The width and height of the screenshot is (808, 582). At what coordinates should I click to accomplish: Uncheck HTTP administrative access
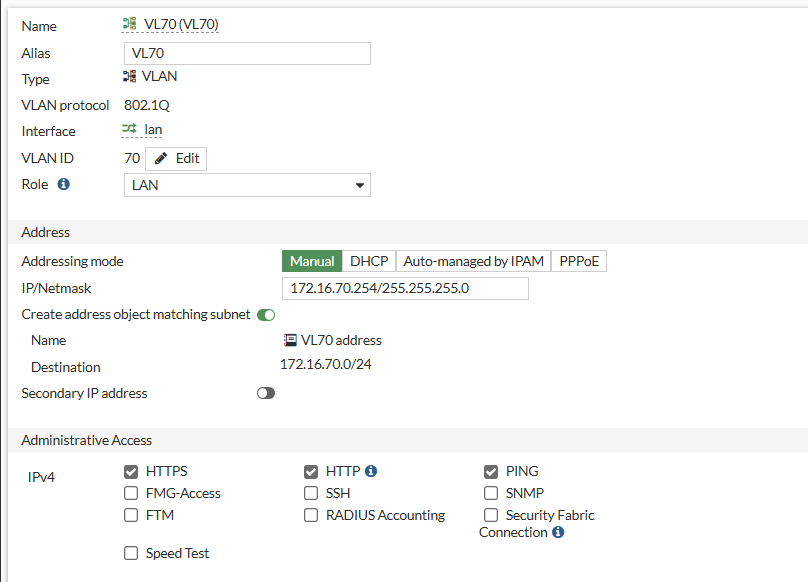pyautogui.click(x=311, y=471)
